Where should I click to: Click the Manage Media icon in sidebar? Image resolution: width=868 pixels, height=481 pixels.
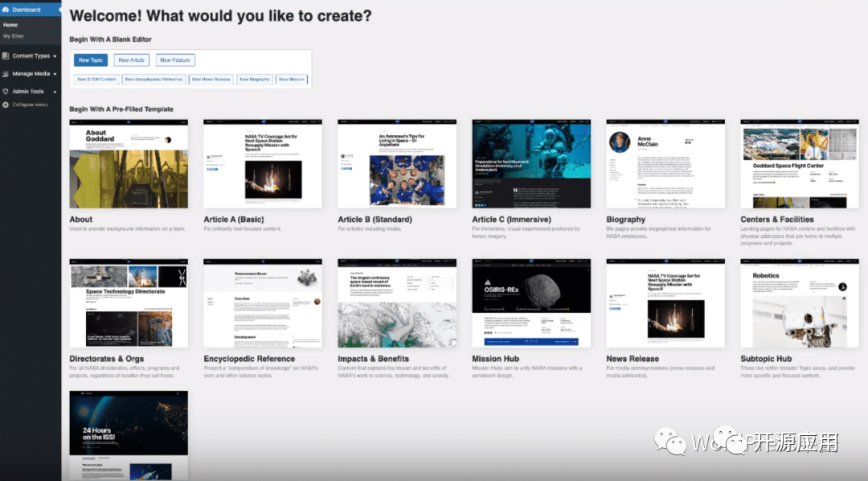click(x=6, y=74)
